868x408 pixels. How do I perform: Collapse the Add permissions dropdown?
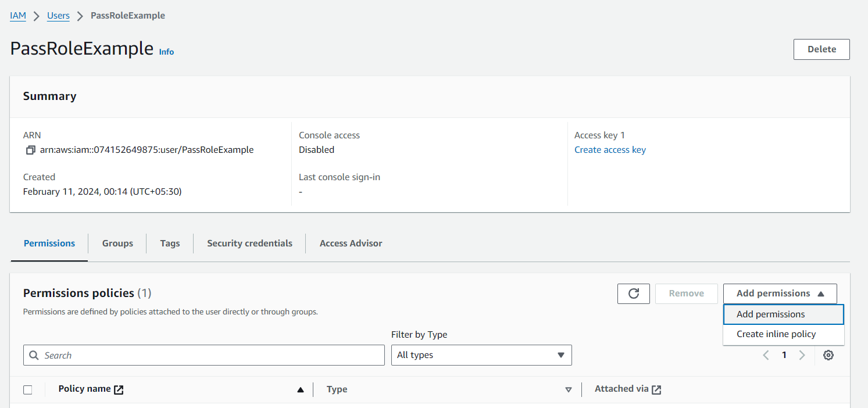[x=780, y=294]
